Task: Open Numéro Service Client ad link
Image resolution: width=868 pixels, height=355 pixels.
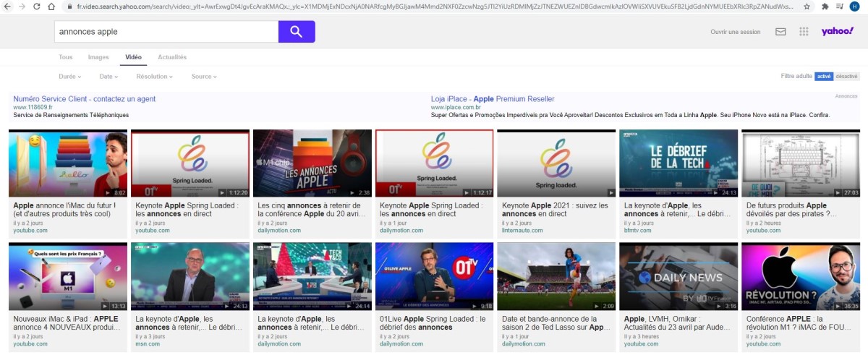Action: 85,99
